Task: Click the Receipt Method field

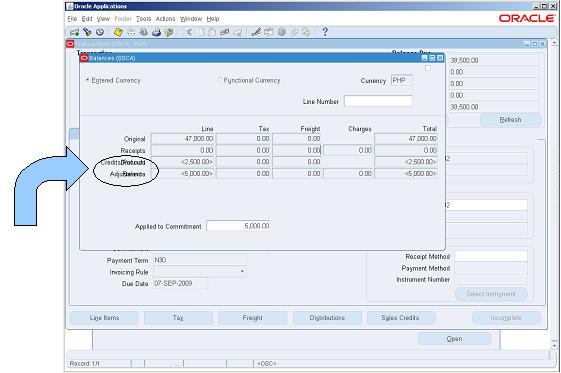Action: (x=491, y=256)
